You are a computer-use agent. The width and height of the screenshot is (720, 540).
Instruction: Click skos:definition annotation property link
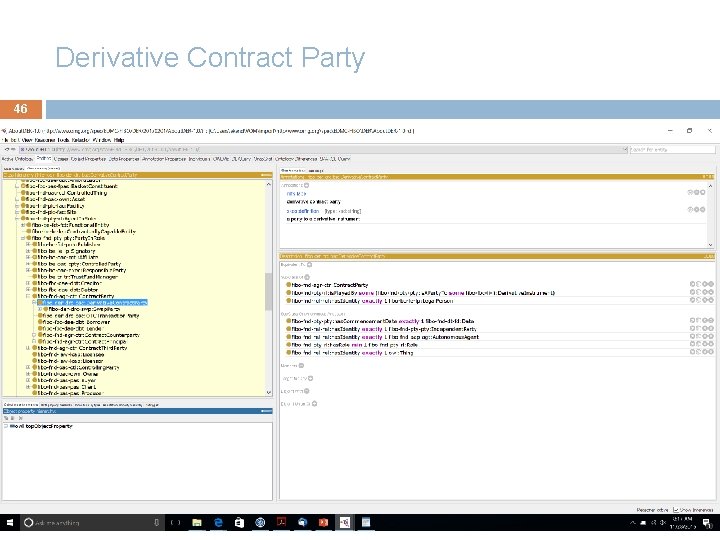pos(303,211)
